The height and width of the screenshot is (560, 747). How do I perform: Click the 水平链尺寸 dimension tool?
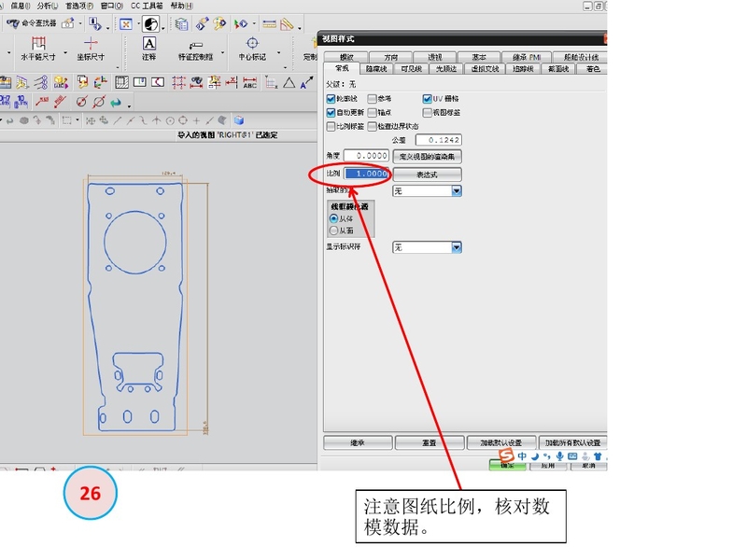point(38,49)
